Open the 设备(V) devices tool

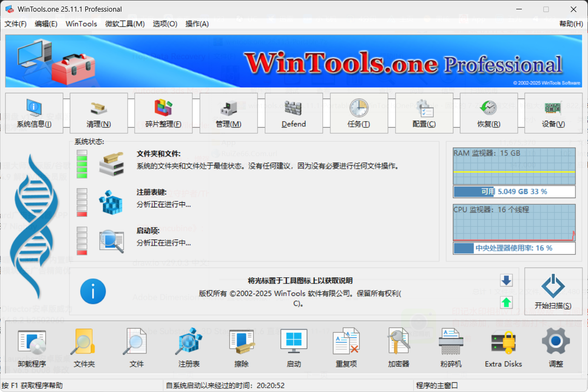tap(554, 113)
